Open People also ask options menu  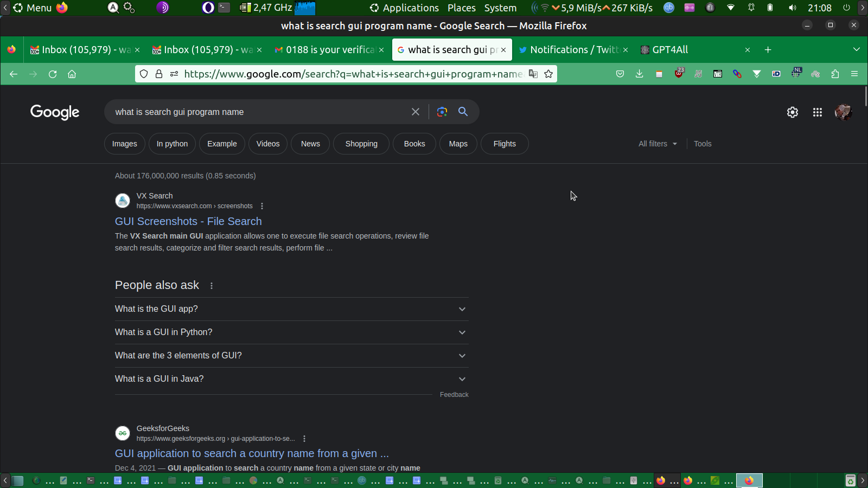(x=212, y=286)
